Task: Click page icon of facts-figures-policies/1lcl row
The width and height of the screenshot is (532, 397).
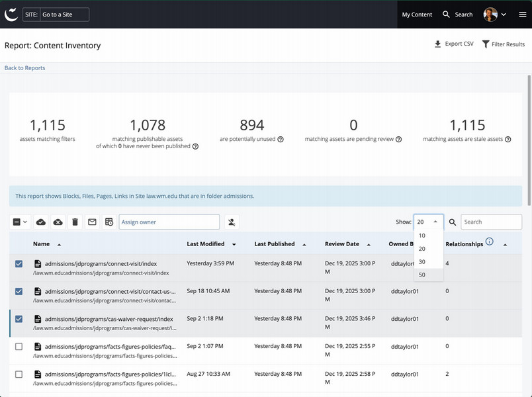Action: (x=38, y=375)
